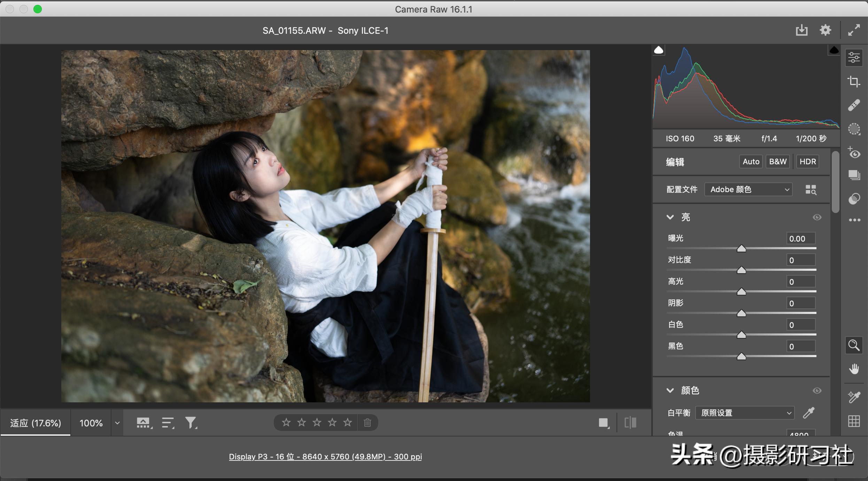Switch to 100% zoom view

click(91, 423)
